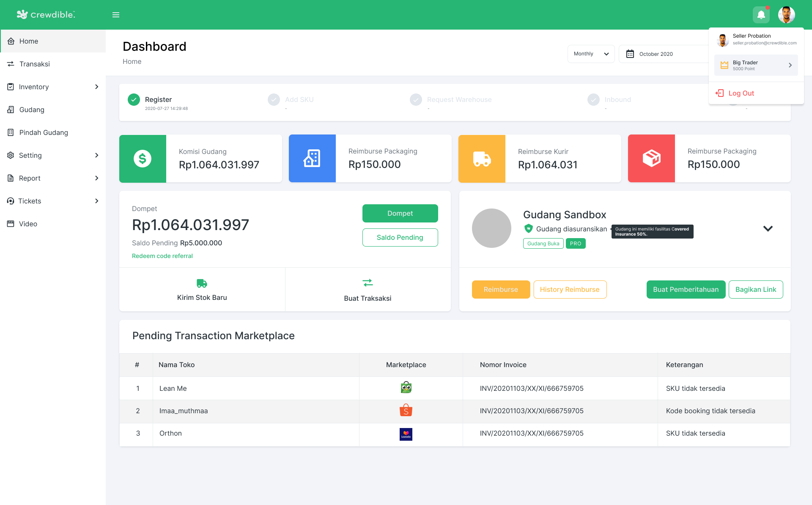Expand the Gudang Sandbox details chevron

[x=768, y=228]
